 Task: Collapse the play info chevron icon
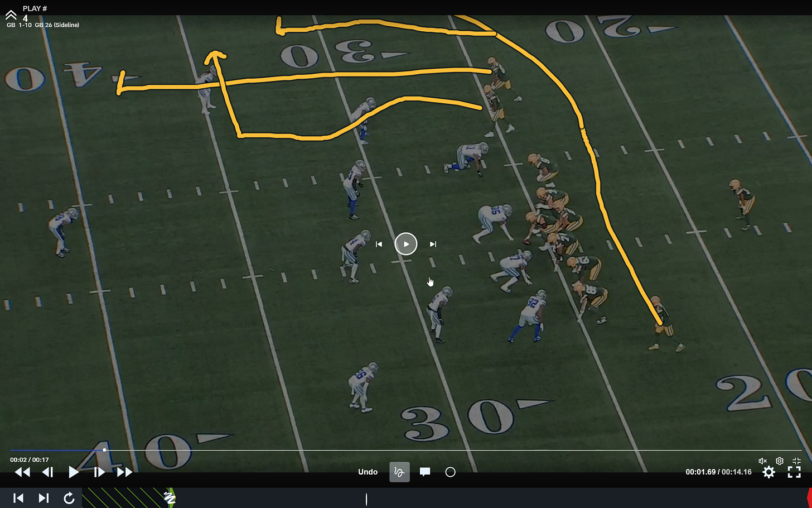pyautogui.click(x=11, y=14)
